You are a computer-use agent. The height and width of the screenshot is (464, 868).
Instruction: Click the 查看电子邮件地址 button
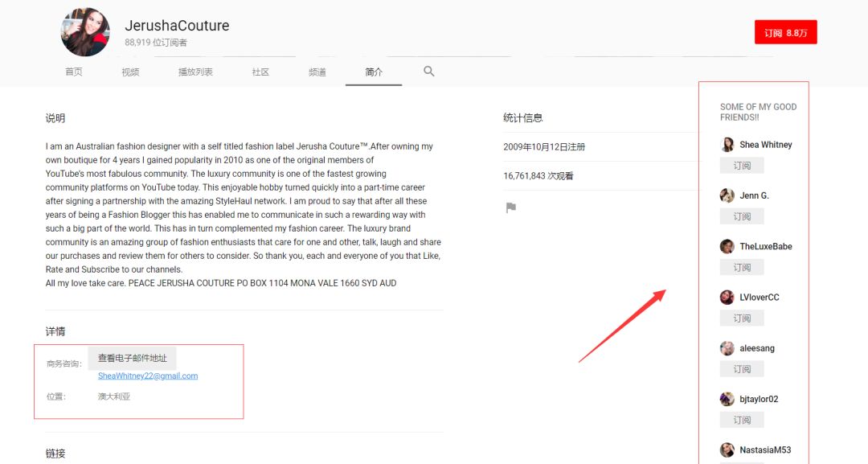pos(133,359)
